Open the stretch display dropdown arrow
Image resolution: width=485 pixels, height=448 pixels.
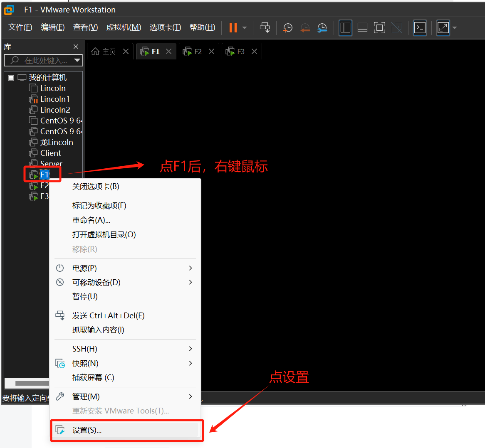pyautogui.click(x=454, y=28)
